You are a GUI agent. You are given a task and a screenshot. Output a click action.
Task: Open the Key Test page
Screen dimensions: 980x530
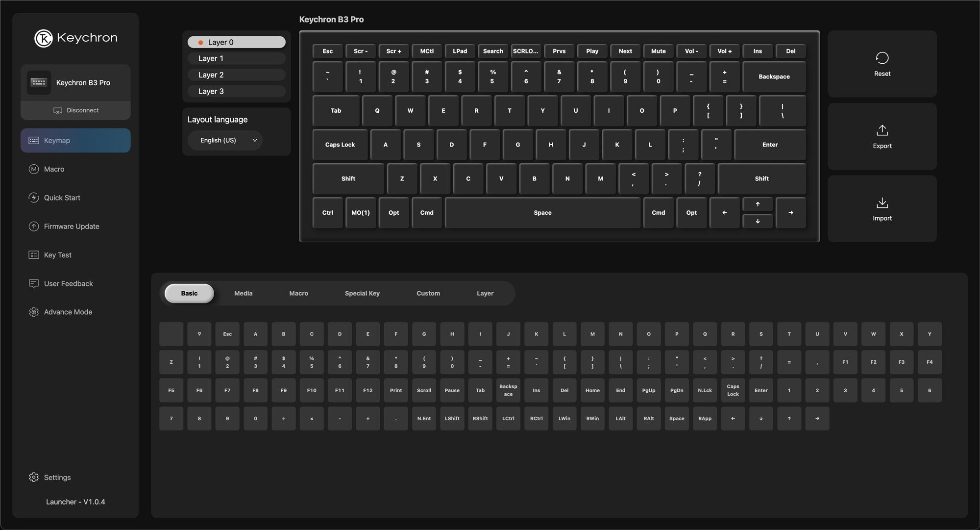click(x=57, y=255)
